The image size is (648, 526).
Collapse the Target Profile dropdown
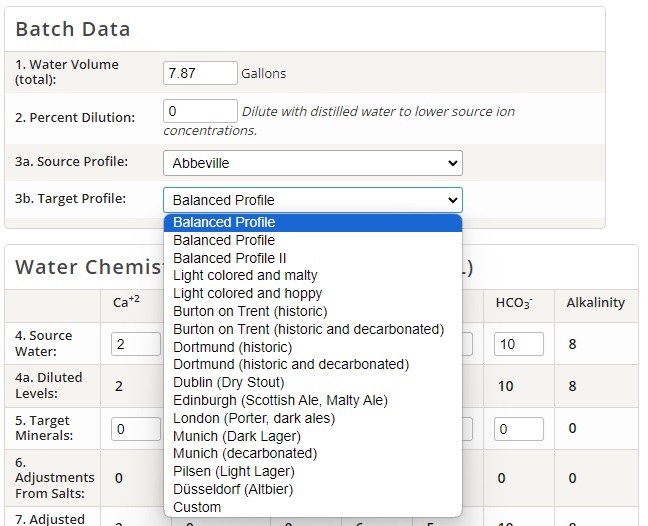pos(312,200)
